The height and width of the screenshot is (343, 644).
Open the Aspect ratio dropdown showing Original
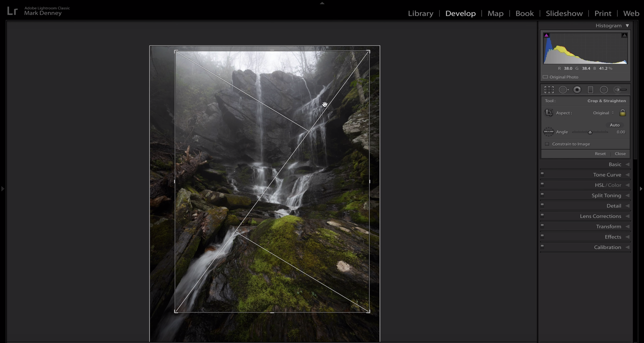(603, 113)
